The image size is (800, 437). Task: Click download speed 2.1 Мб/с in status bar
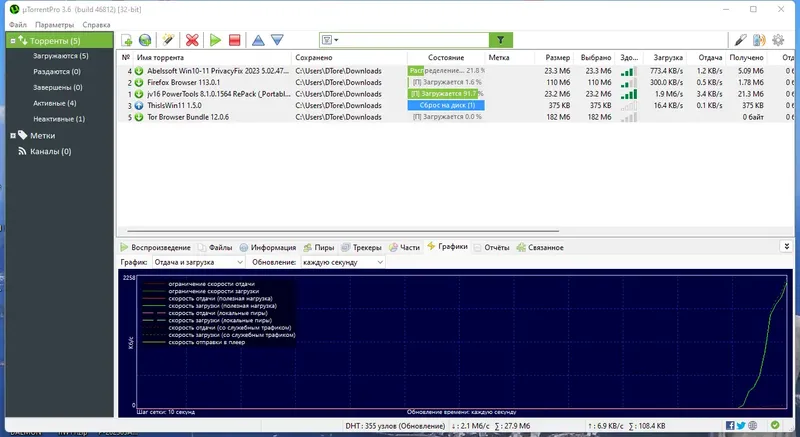tap(471, 426)
